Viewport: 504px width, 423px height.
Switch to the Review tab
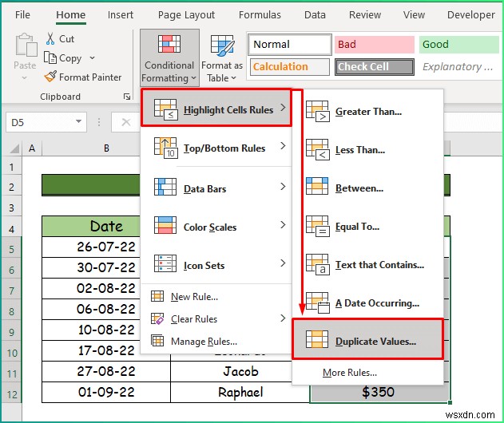click(x=365, y=15)
